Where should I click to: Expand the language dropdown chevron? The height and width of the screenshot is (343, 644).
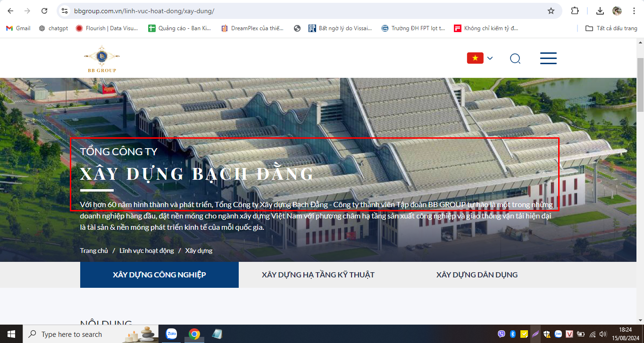point(490,59)
